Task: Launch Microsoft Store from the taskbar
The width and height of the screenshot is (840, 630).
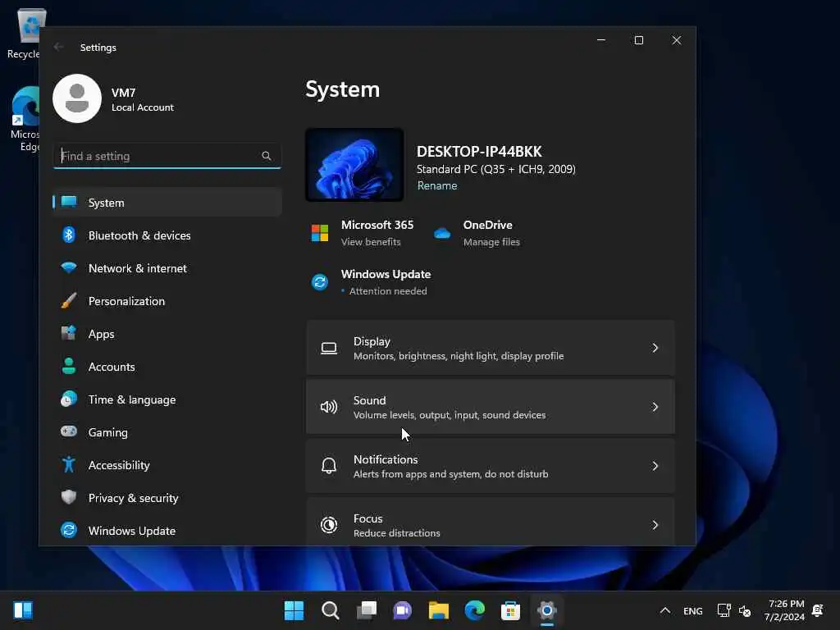Action: click(x=510, y=610)
